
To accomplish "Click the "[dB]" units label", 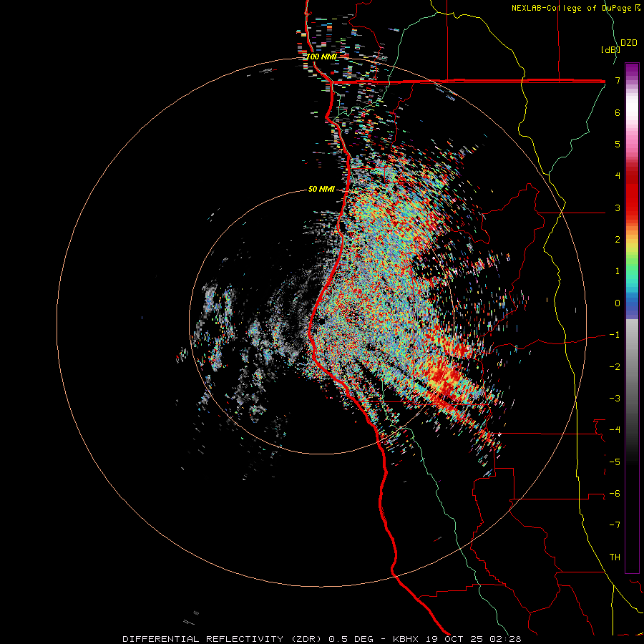I will (610, 49).
